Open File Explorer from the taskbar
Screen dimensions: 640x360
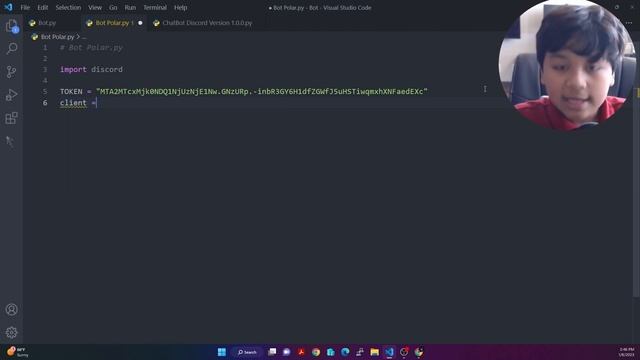coord(374,352)
